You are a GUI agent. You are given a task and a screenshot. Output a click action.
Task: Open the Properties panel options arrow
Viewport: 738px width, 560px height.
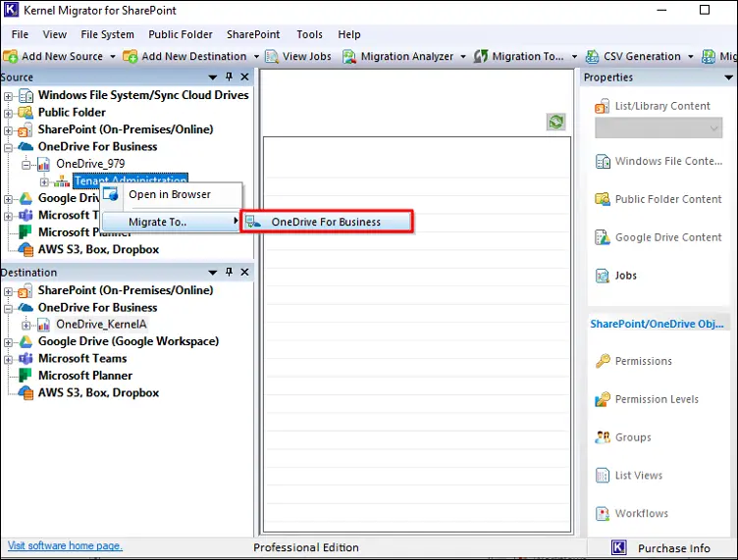click(x=728, y=77)
